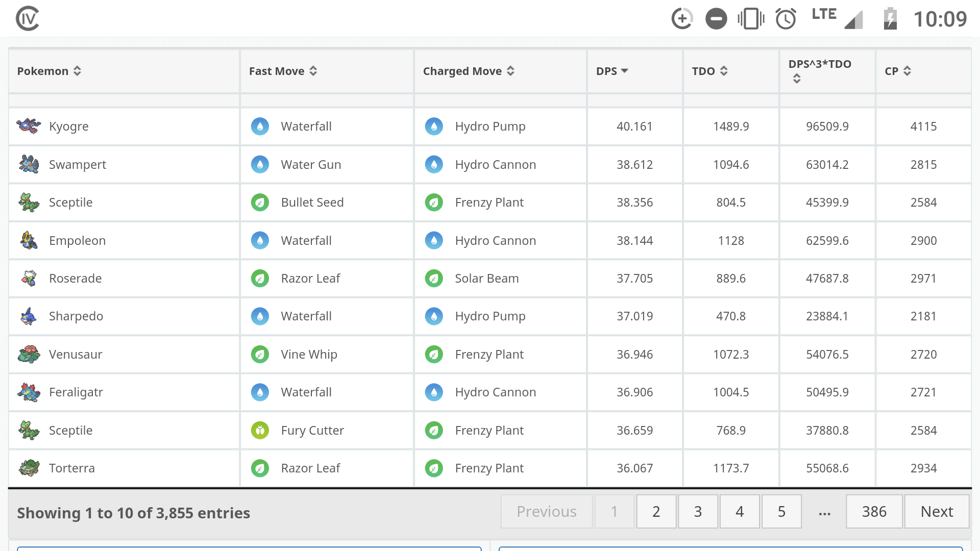Click the Previous page button
The image size is (980, 551).
coord(547,511)
